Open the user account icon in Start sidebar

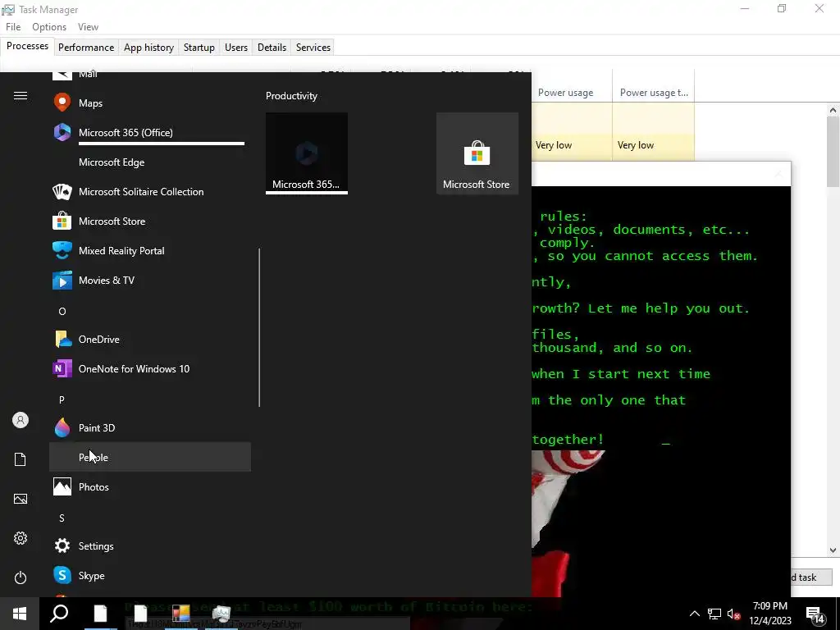coord(21,420)
